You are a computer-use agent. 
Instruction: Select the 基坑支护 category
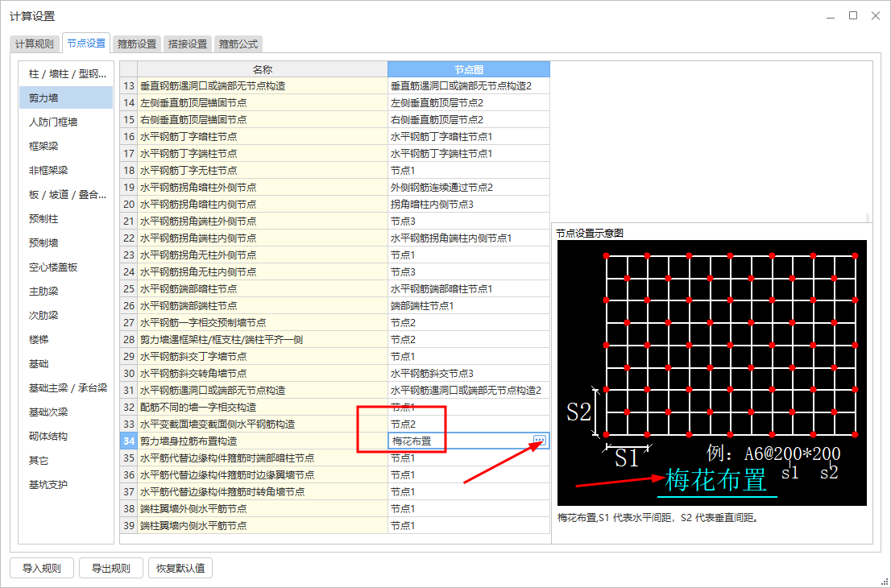click(67, 485)
